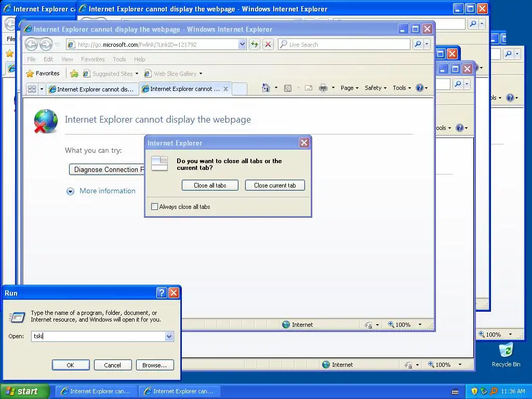Open the File menu
Image resolution: width=532 pixels, height=399 pixels.
coord(31,59)
